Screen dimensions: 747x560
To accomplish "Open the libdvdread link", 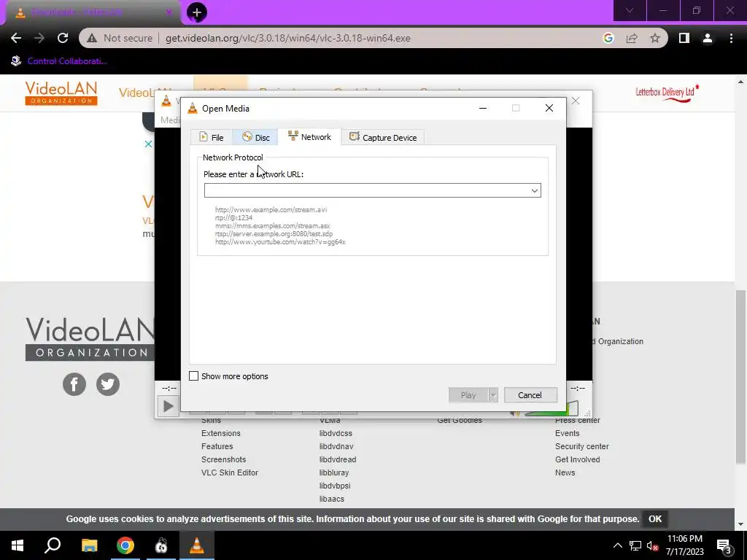I will point(337,459).
